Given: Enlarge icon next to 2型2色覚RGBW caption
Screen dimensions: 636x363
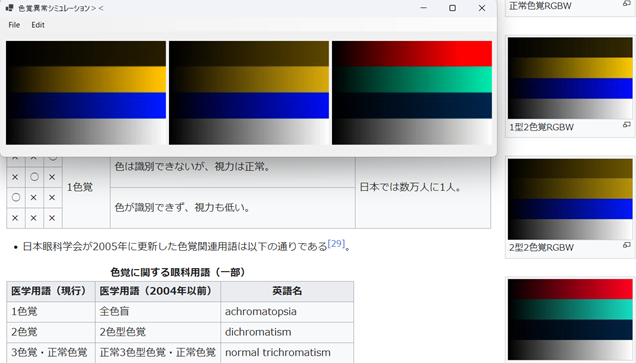Looking at the screenshot, I should pos(627,245).
